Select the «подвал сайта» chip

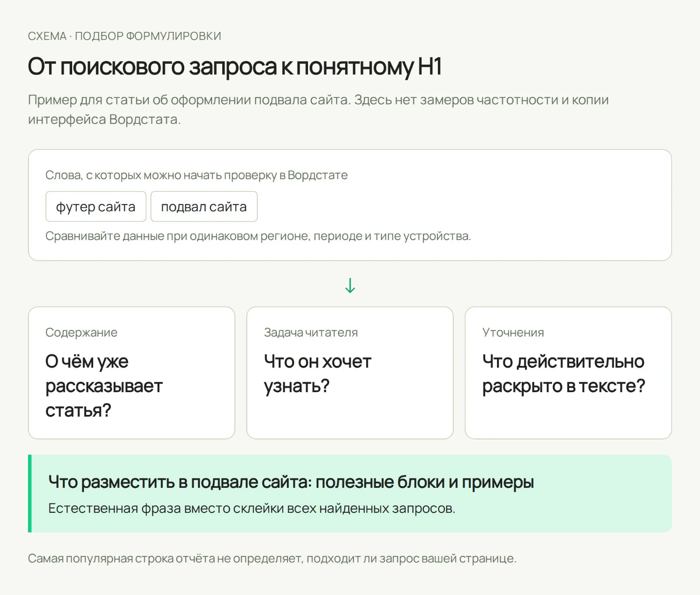(x=204, y=206)
